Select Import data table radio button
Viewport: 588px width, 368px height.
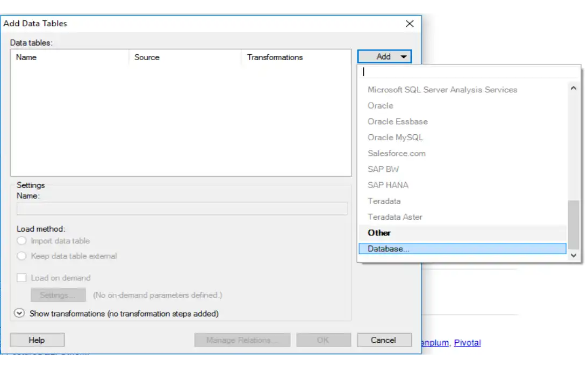[x=22, y=241]
